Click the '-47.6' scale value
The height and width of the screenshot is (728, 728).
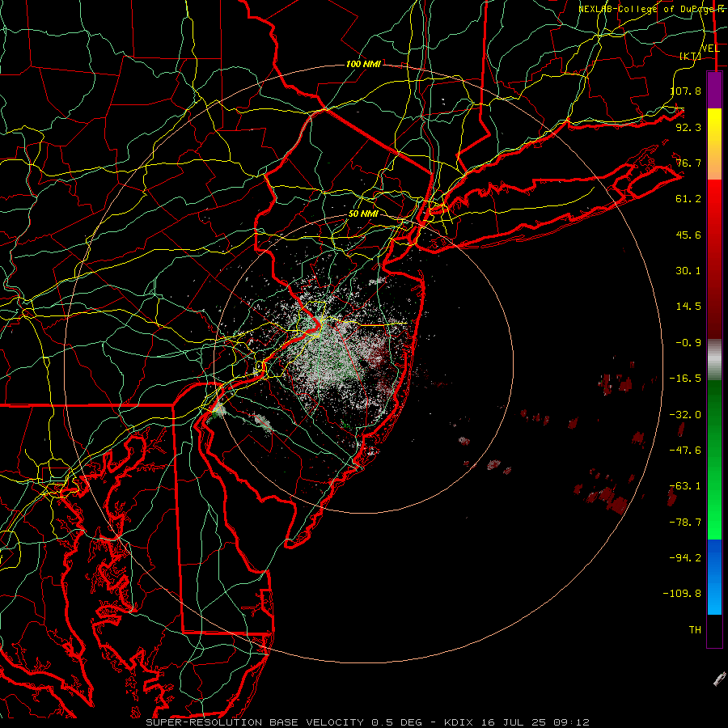click(685, 450)
